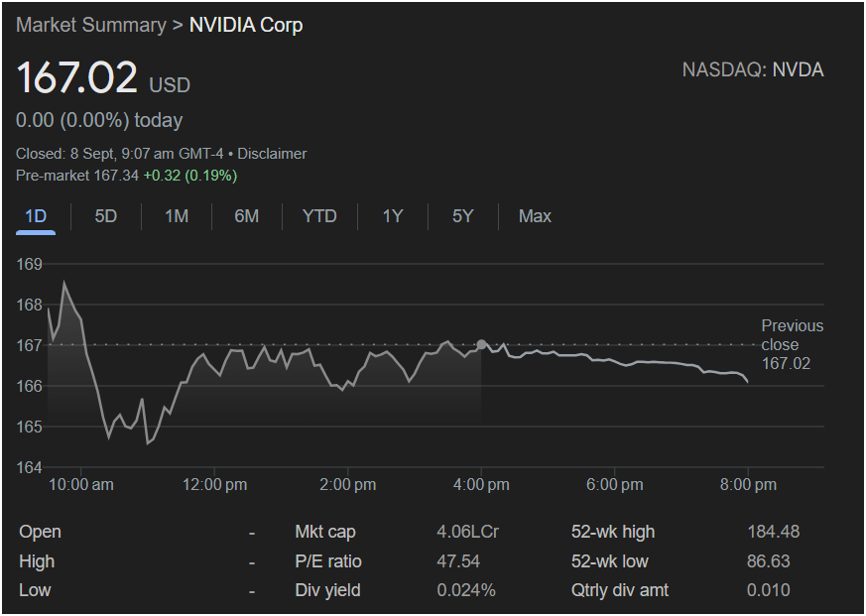866x616 pixels.
Task: Open the 1M time range tab
Action: point(177,216)
